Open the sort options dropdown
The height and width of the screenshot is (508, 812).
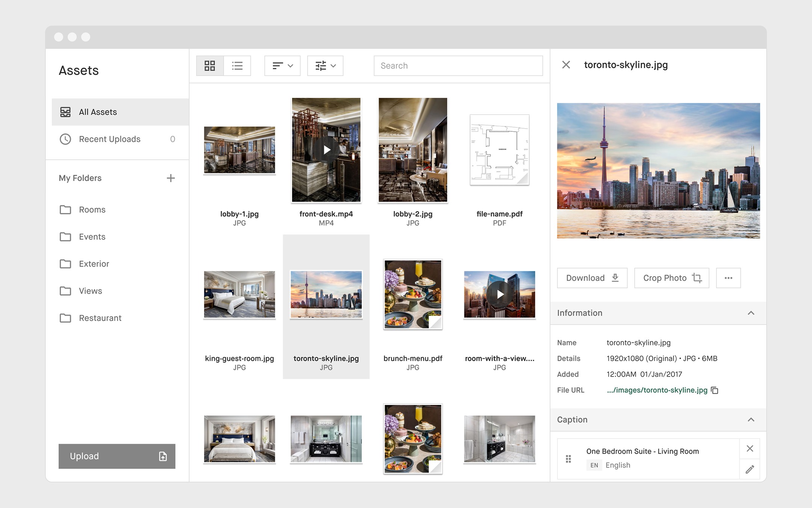tap(282, 65)
